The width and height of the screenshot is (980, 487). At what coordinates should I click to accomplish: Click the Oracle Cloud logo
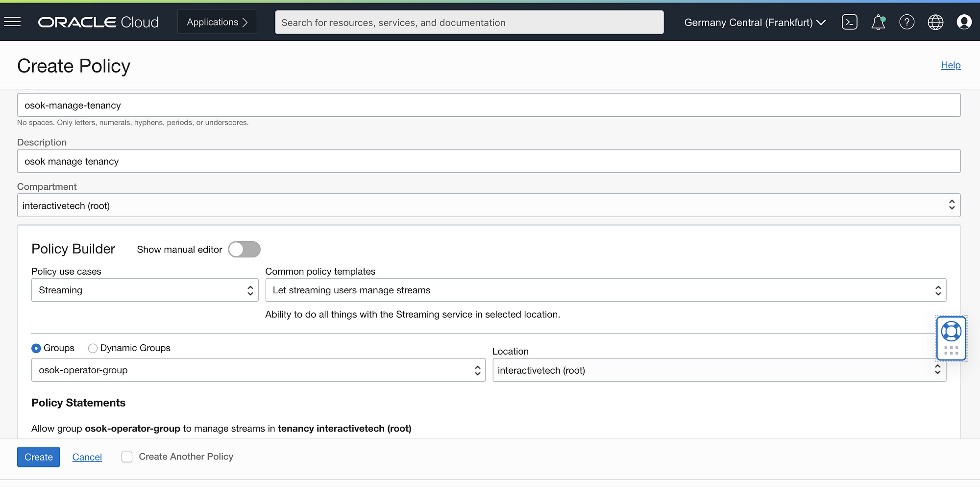(98, 22)
